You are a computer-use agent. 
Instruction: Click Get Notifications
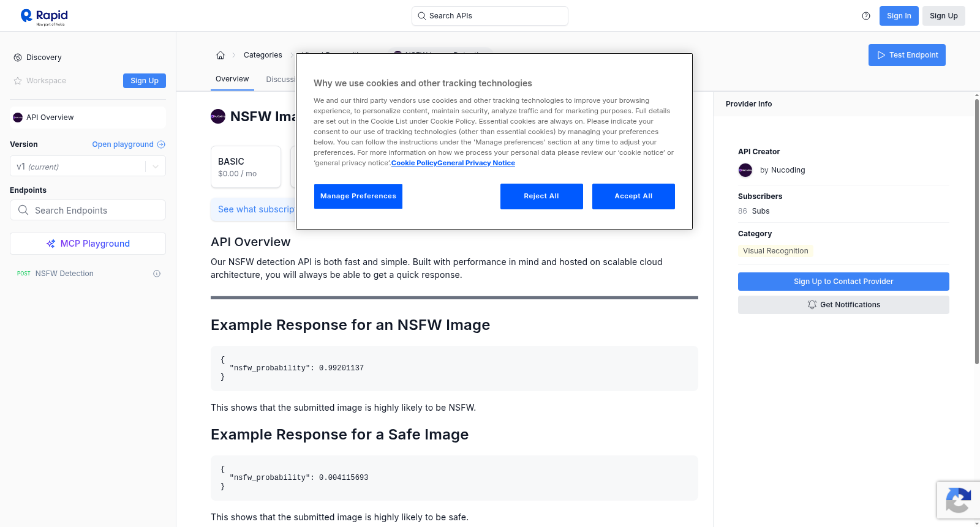(843, 305)
